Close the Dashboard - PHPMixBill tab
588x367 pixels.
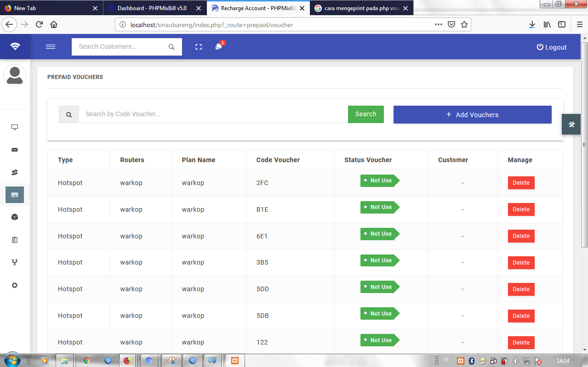[x=198, y=8]
